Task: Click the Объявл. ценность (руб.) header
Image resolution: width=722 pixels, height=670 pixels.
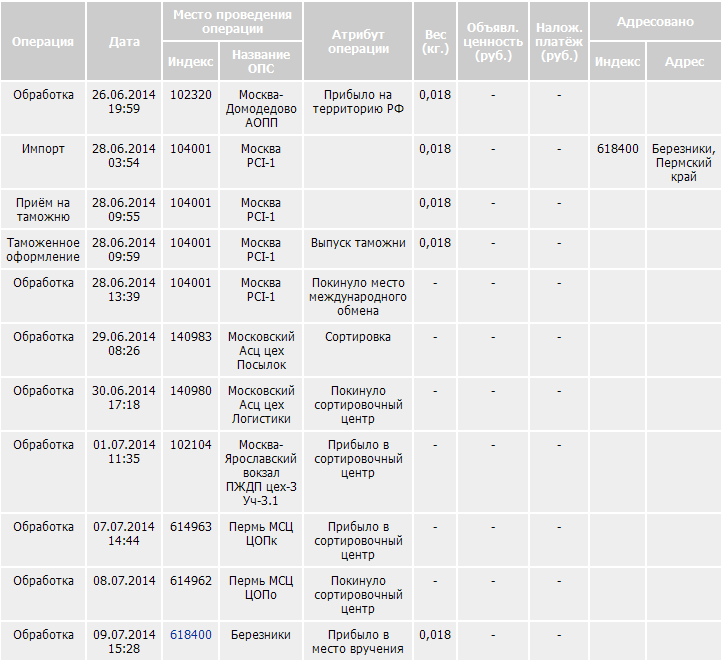Action: pos(494,42)
